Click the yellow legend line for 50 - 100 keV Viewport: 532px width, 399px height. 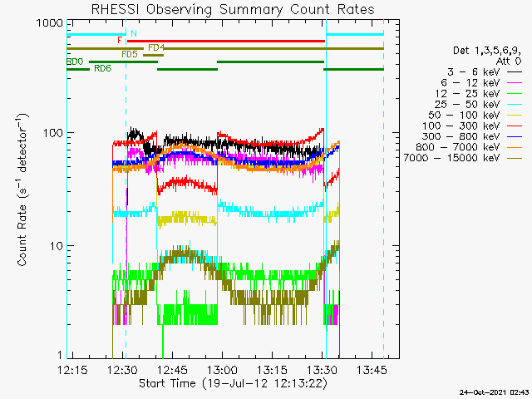pyautogui.click(x=515, y=115)
